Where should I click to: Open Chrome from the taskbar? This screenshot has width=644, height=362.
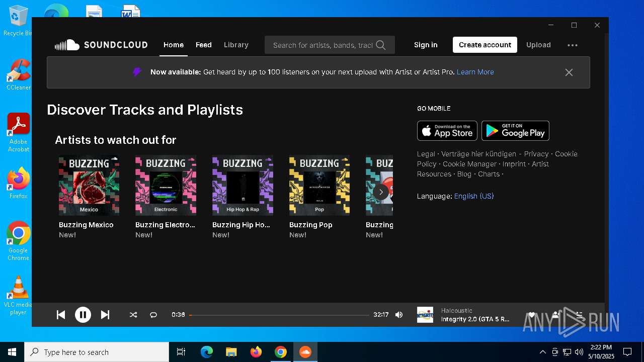click(x=281, y=352)
